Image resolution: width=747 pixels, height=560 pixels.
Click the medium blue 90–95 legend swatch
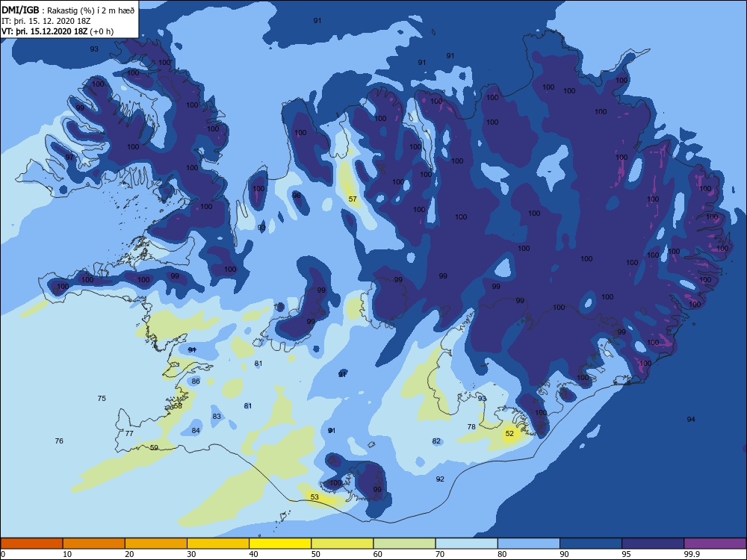pyautogui.click(x=591, y=544)
